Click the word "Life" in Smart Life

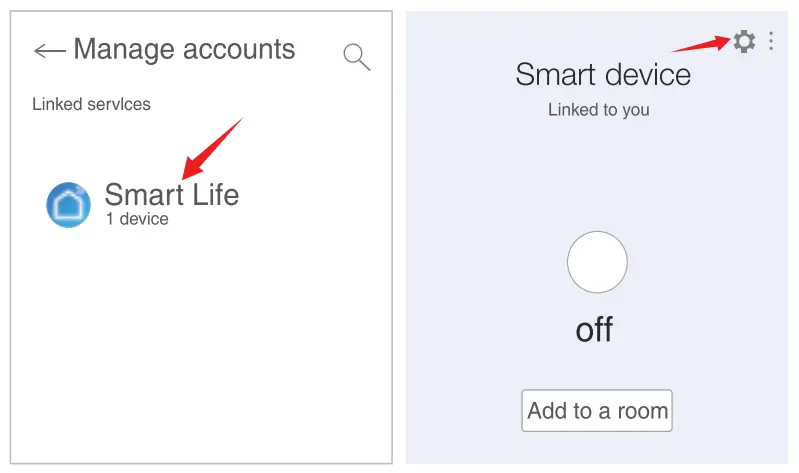(x=212, y=193)
